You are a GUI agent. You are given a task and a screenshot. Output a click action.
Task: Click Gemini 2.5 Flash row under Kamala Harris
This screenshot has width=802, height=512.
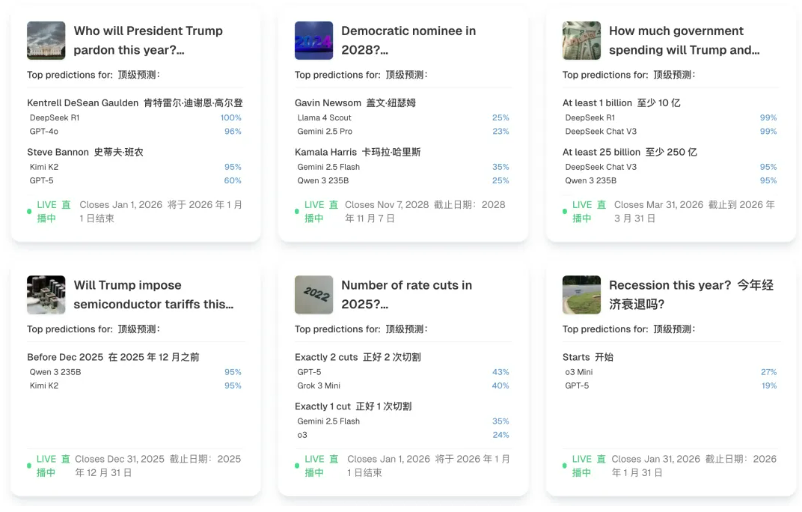403,167
